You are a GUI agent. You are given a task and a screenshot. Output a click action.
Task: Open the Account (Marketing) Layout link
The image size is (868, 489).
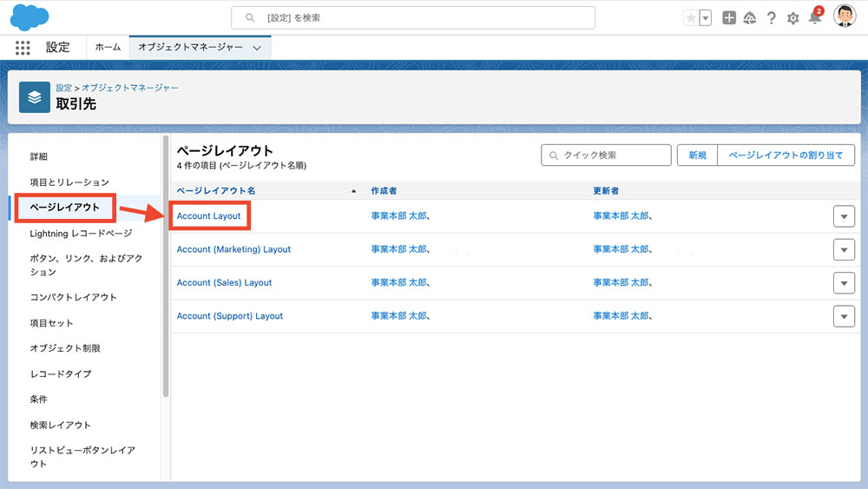pos(233,249)
